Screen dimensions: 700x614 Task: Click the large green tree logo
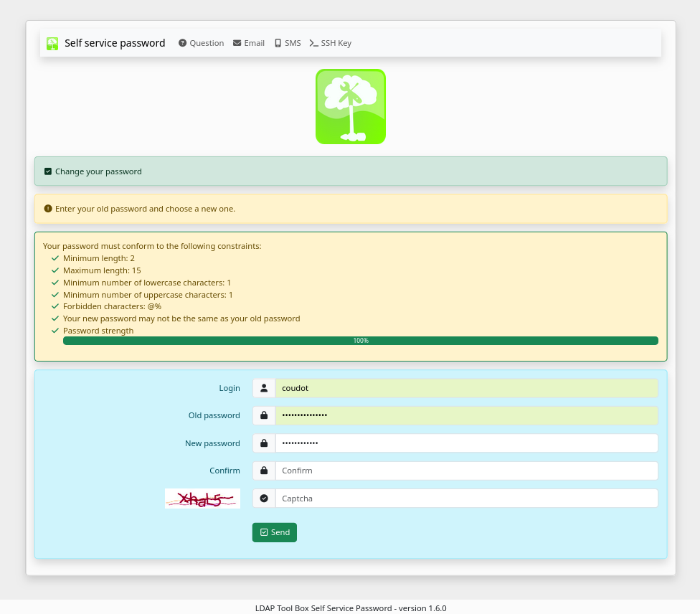click(x=351, y=107)
